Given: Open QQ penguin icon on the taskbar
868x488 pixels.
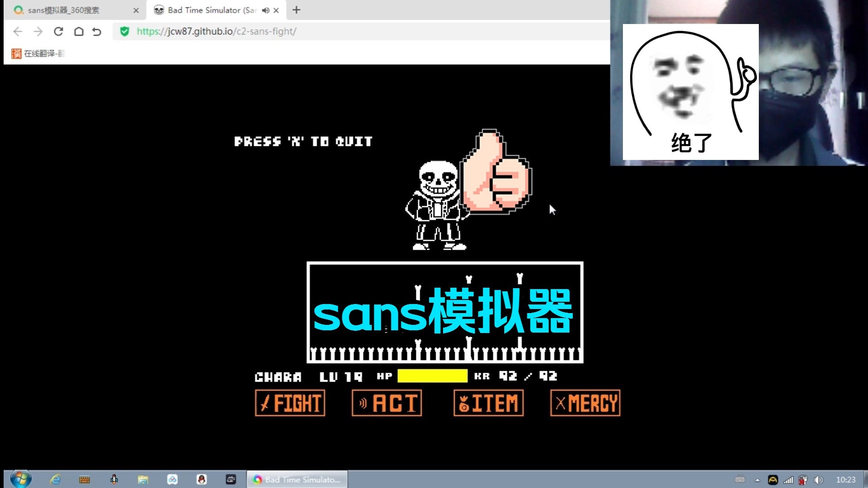Looking at the screenshot, I should tap(202, 479).
